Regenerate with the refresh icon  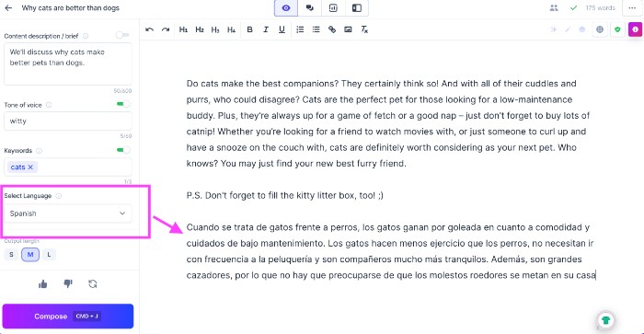tap(93, 284)
